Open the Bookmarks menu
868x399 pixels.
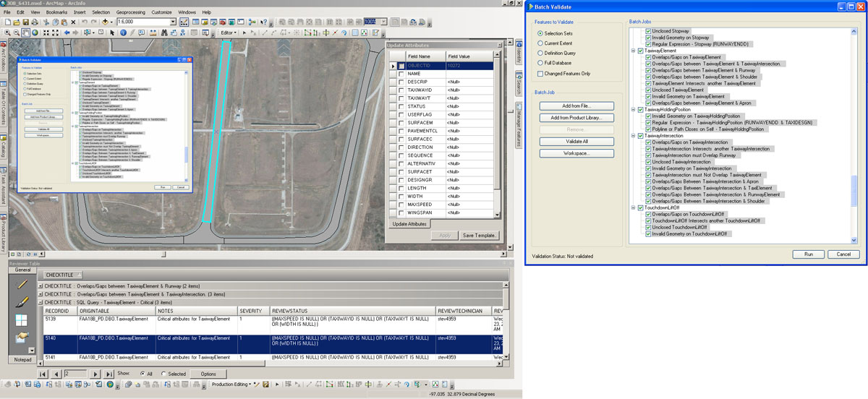(56, 12)
